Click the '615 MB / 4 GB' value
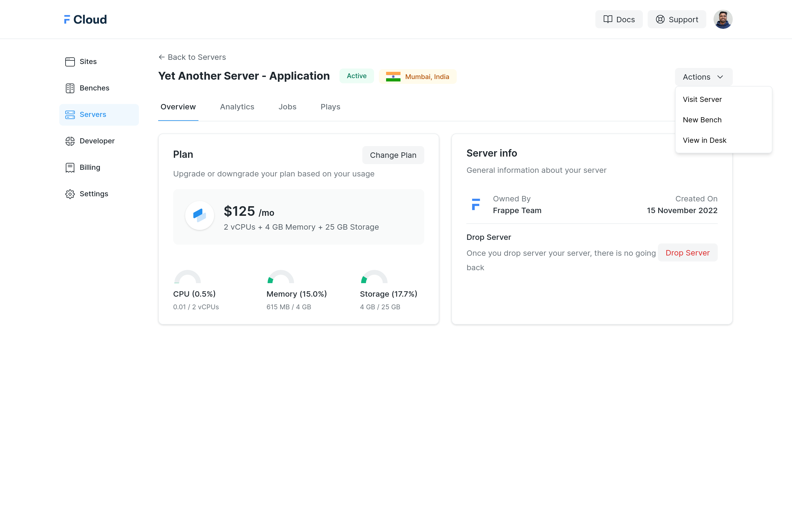This screenshot has height=532, width=792. click(x=289, y=307)
